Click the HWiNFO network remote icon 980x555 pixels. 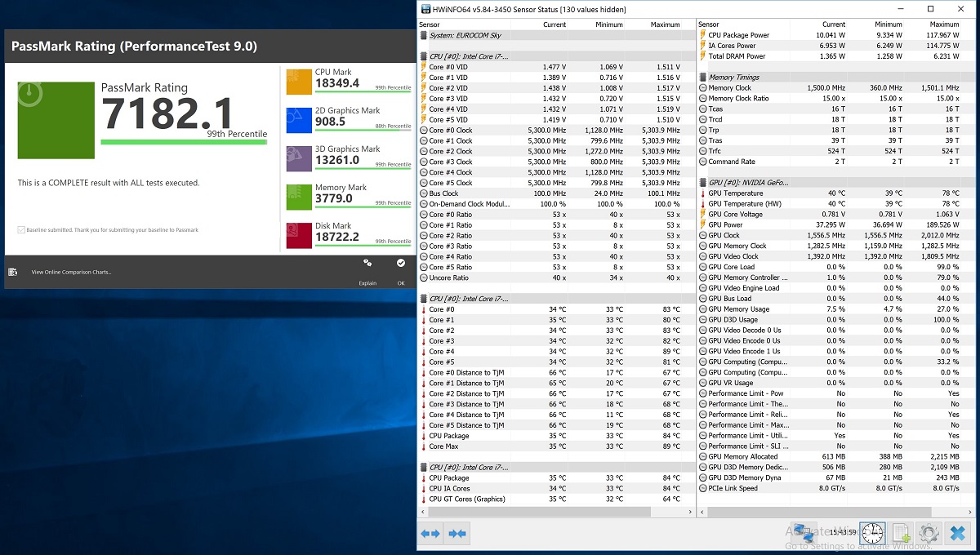(x=804, y=534)
